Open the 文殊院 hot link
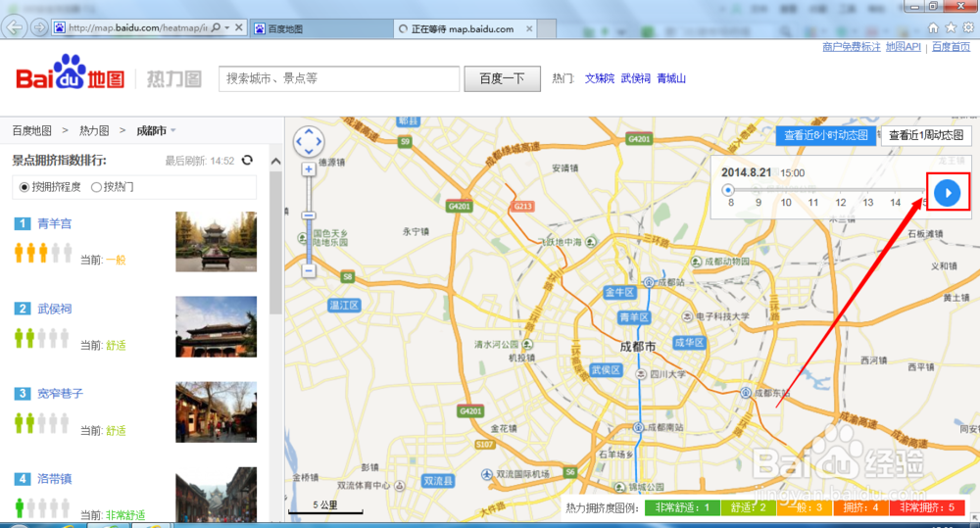The image size is (980, 528). 600,78
